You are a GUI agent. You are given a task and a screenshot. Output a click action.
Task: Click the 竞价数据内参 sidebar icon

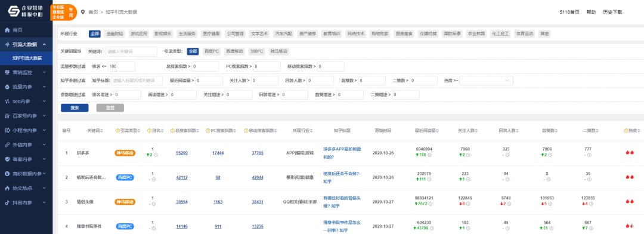click(7, 174)
